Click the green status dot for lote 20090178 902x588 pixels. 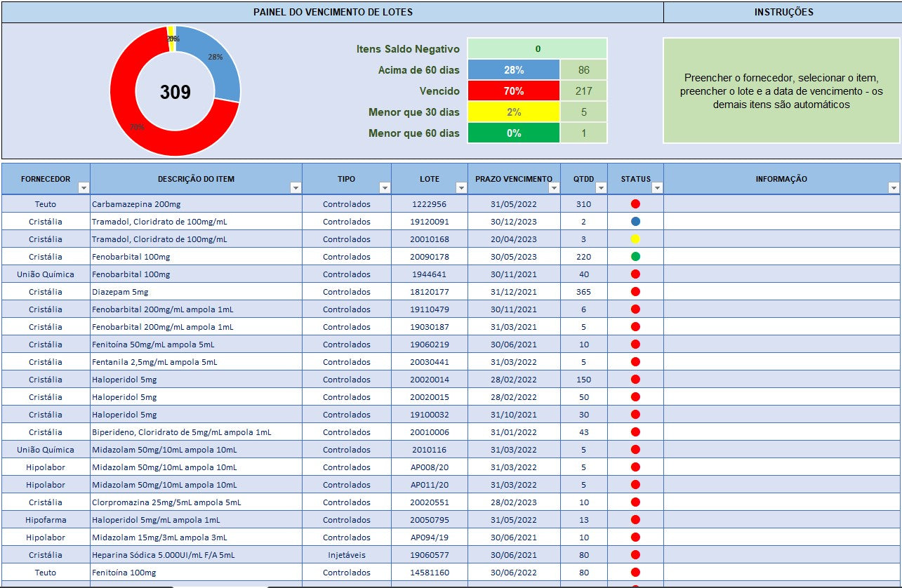pos(635,257)
